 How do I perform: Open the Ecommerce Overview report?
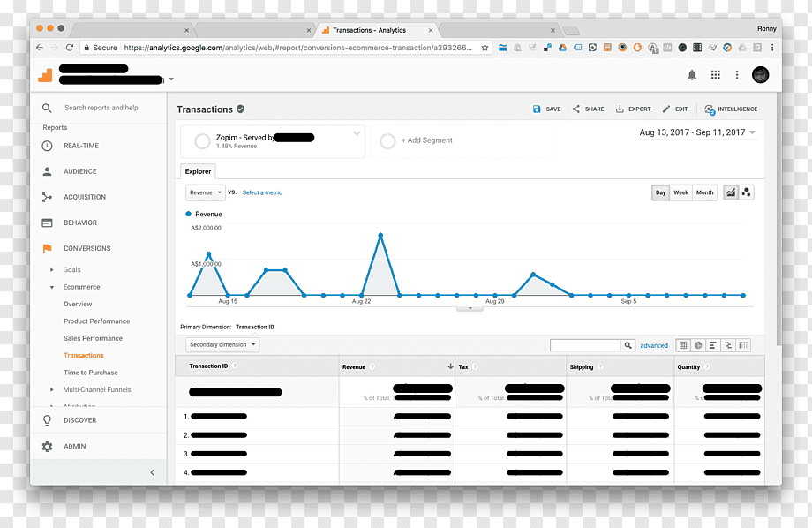[x=78, y=304]
